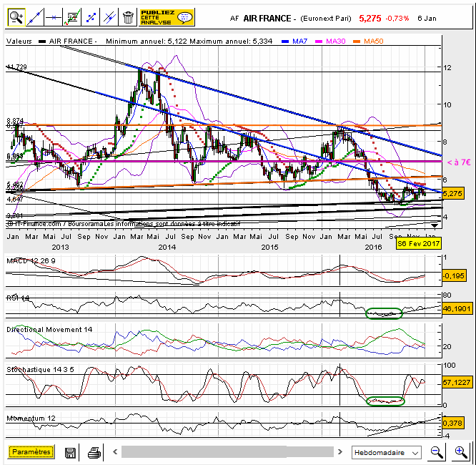Click the MA7 legend label
The height and width of the screenshot is (465, 476).
pyautogui.click(x=299, y=41)
